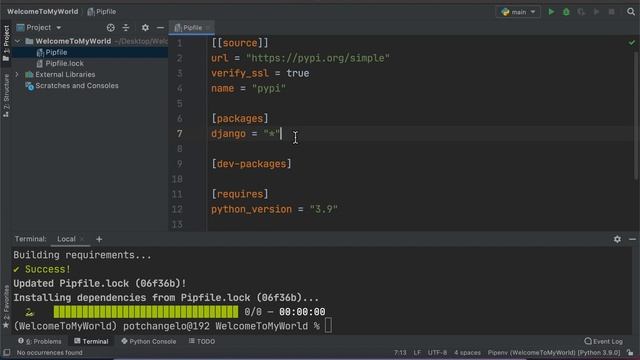This screenshot has width=640, height=360.
Task: Open the Terminal tool window tab
Action: click(x=91, y=341)
